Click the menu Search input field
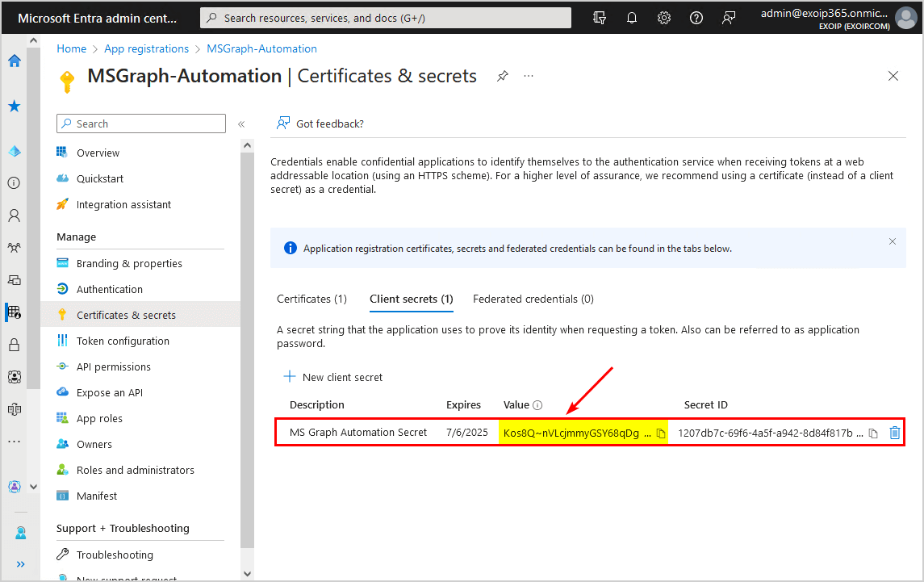This screenshot has width=924, height=582. (x=141, y=124)
